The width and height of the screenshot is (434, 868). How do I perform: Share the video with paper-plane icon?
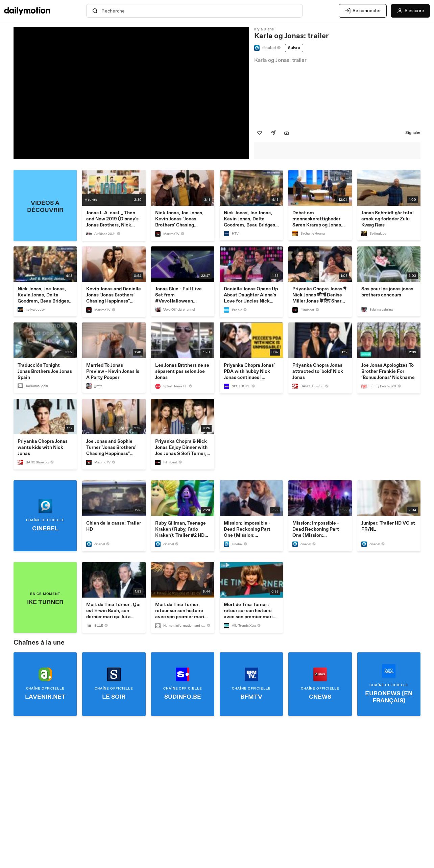(x=273, y=133)
